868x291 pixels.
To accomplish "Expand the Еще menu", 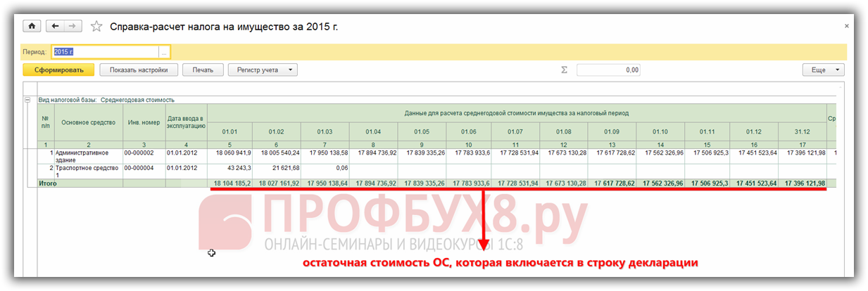I will 823,70.
